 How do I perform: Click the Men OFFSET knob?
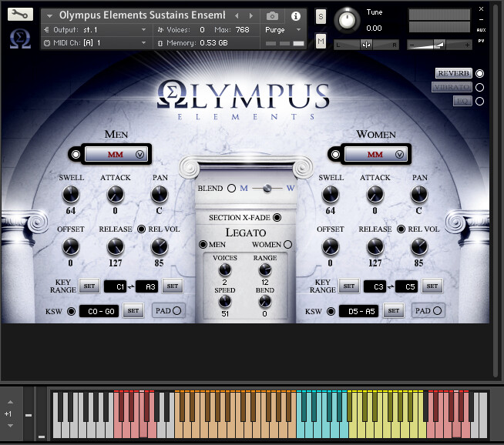pyautogui.click(x=71, y=246)
